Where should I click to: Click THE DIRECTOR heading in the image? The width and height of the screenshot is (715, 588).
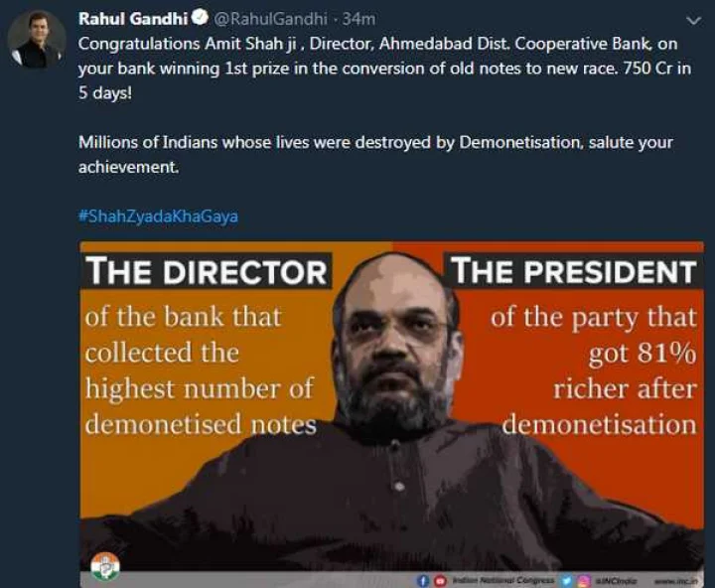click(207, 271)
